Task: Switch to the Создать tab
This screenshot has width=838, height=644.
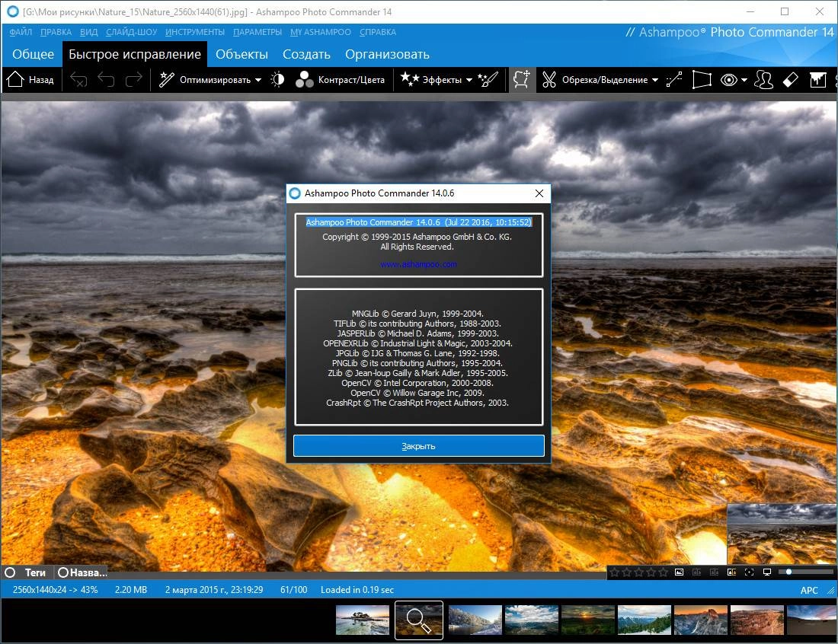Action: pyautogui.click(x=306, y=55)
